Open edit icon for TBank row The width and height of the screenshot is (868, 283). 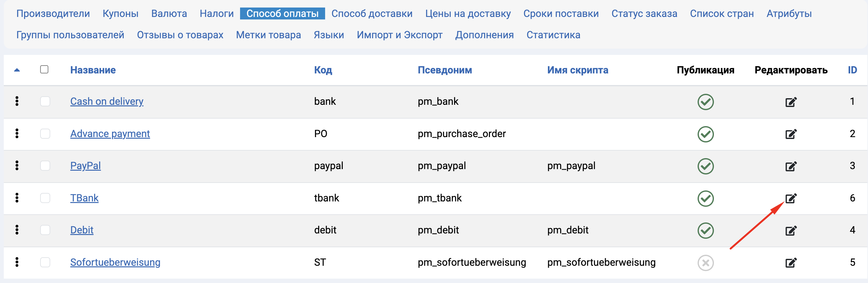(x=791, y=198)
